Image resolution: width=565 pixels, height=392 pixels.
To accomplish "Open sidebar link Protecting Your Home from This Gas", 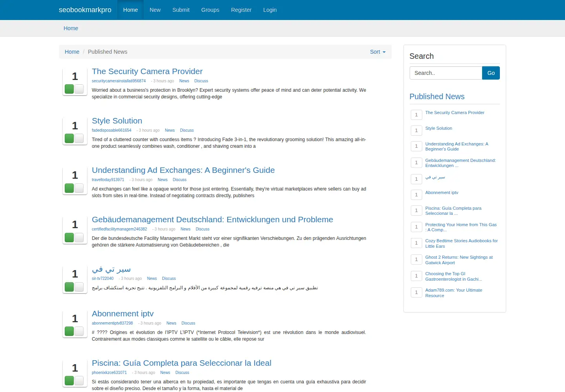I will click(x=461, y=227).
